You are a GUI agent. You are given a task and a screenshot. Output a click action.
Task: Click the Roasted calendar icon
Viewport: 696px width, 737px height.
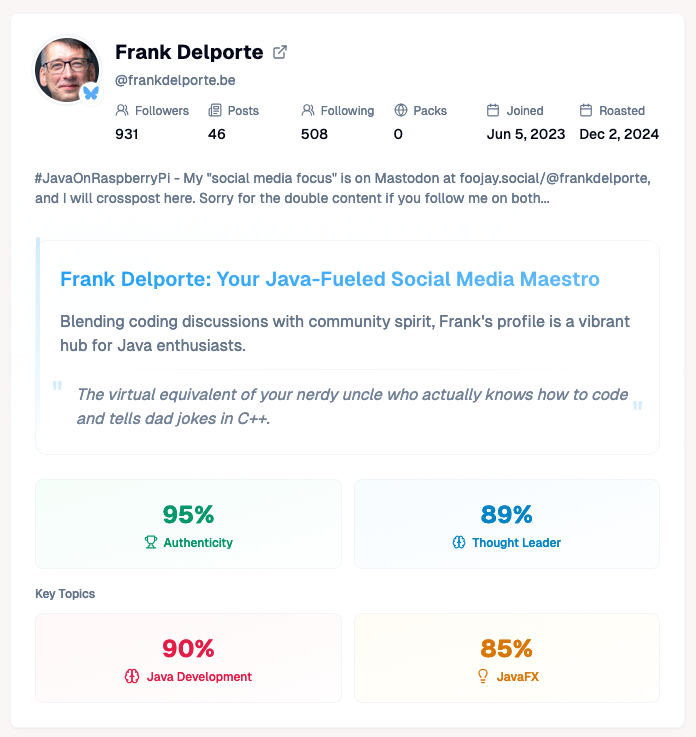pos(586,111)
